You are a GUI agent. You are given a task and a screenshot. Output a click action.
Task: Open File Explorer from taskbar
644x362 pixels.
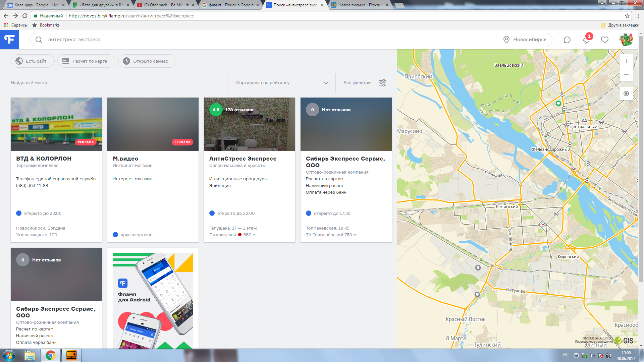pos(30,355)
